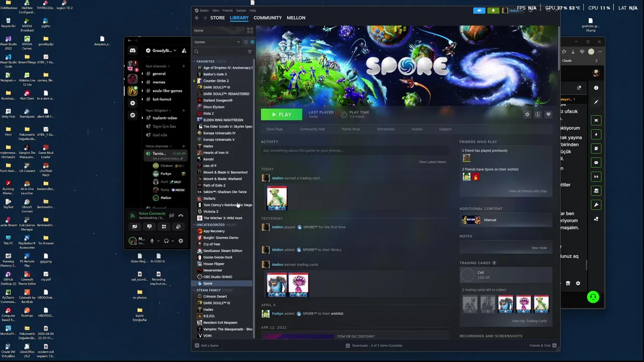Click library search field
Viewport: 644px width, 362px height.
220,51
